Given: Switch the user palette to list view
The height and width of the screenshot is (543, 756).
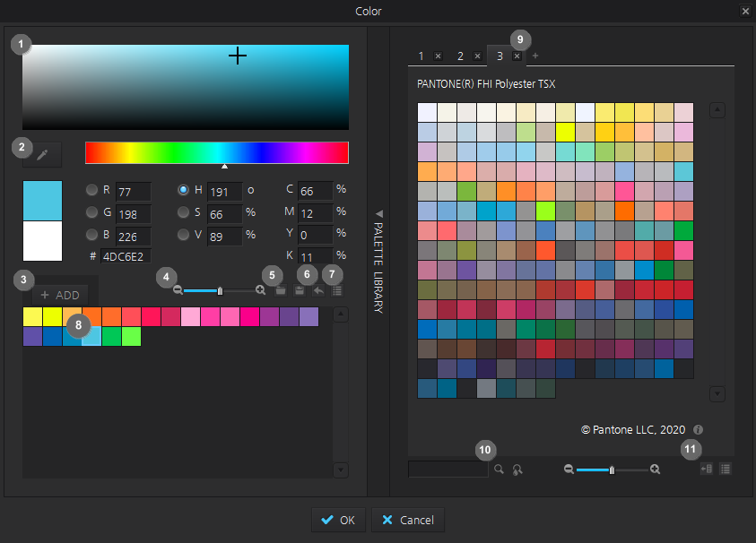Looking at the screenshot, I should point(337,290).
